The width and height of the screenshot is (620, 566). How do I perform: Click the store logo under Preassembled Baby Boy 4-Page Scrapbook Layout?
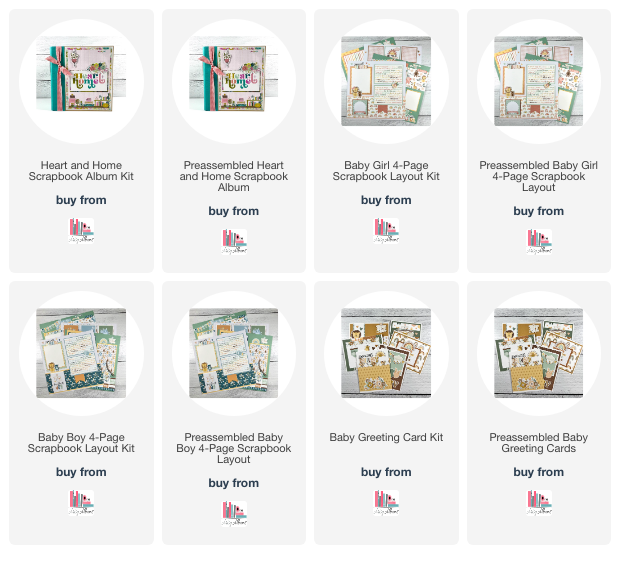(x=234, y=514)
